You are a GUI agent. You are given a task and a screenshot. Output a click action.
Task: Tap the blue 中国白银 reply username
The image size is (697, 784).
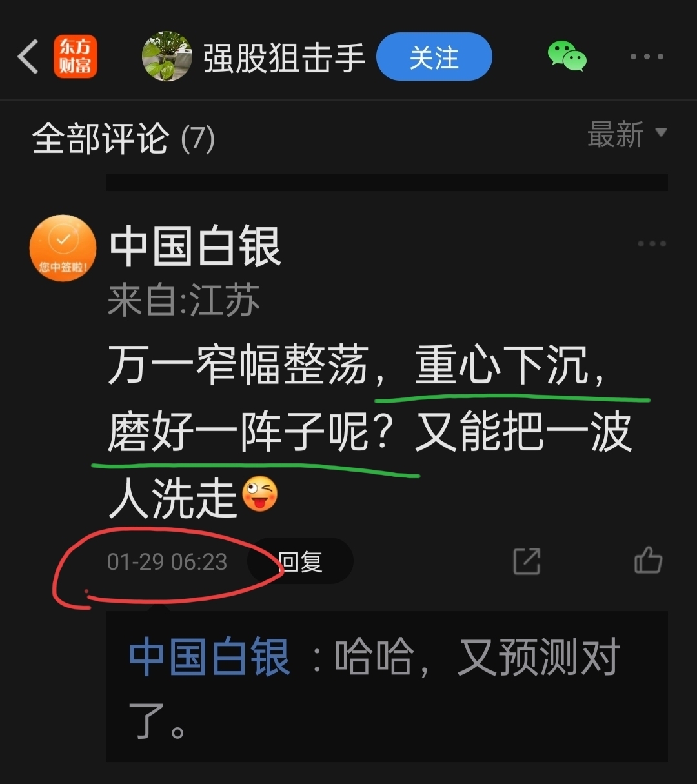[209, 657]
